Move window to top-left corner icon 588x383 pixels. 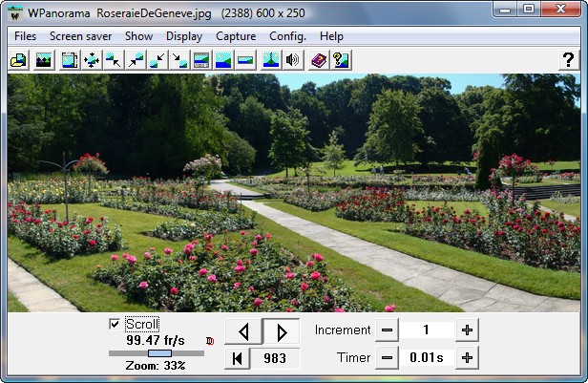pyautogui.click(x=114, y=60)
